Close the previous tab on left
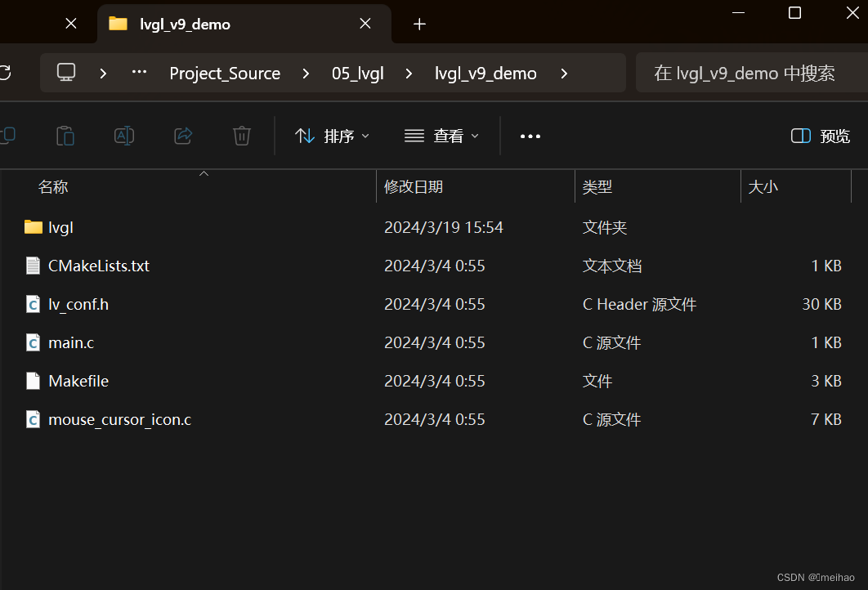The height and width of the screenshot is (590, 868). (71, 23)
